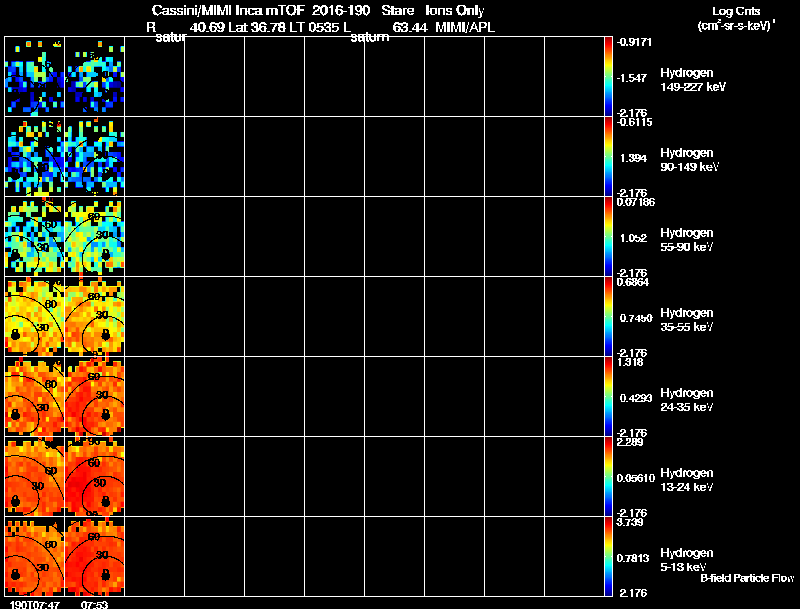
Task: Pick the 55-90 keV image at 07:53
Action: 95,237
